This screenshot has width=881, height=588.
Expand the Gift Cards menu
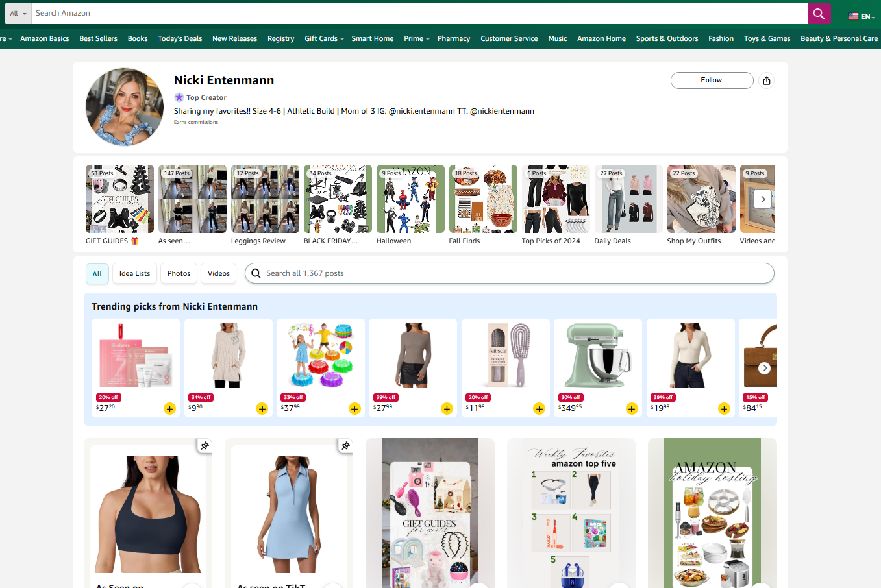tap(324, 38)
